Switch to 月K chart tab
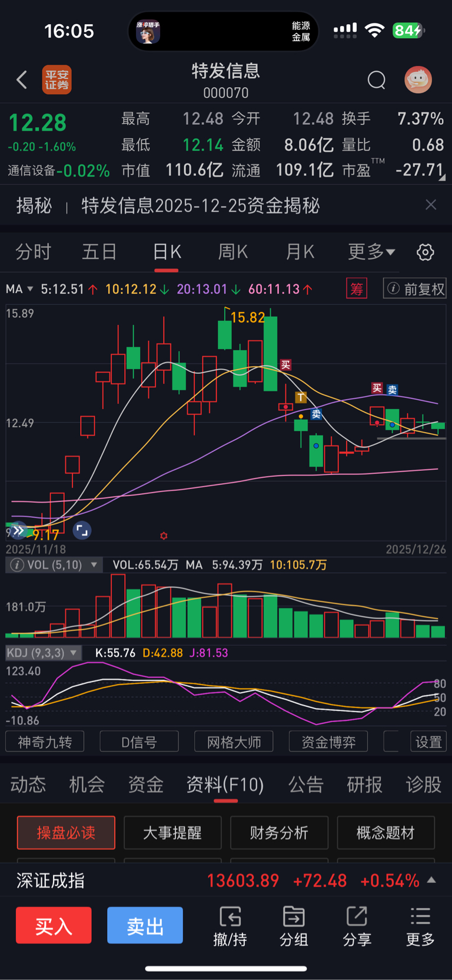 pyautogui.click(x=300, y=252)
